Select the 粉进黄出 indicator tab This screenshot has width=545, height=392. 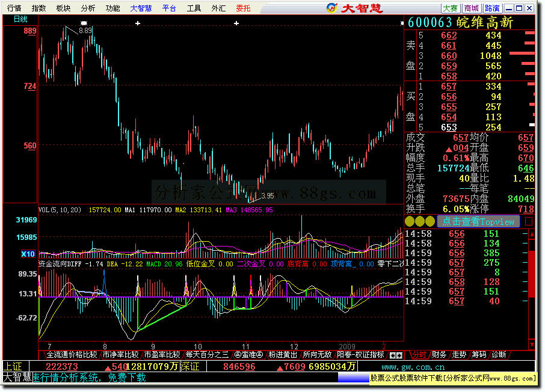(x=283, y=355)
